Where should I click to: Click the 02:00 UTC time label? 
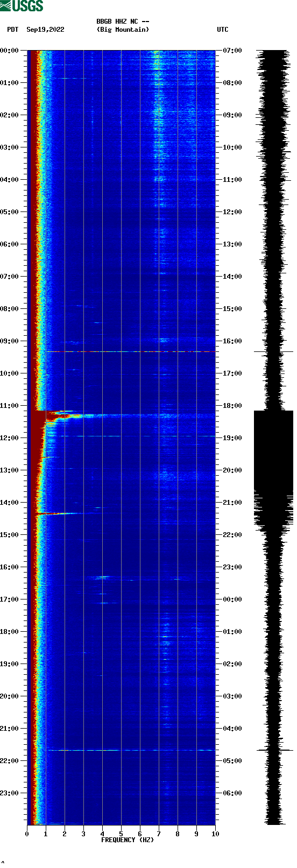(x=232, y=664)
